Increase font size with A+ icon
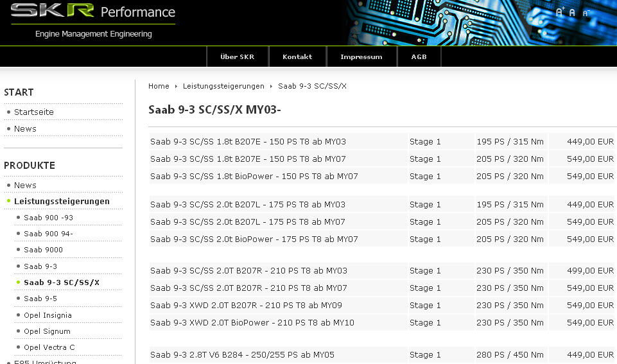The image size is (617, 364). pos(560,12)
